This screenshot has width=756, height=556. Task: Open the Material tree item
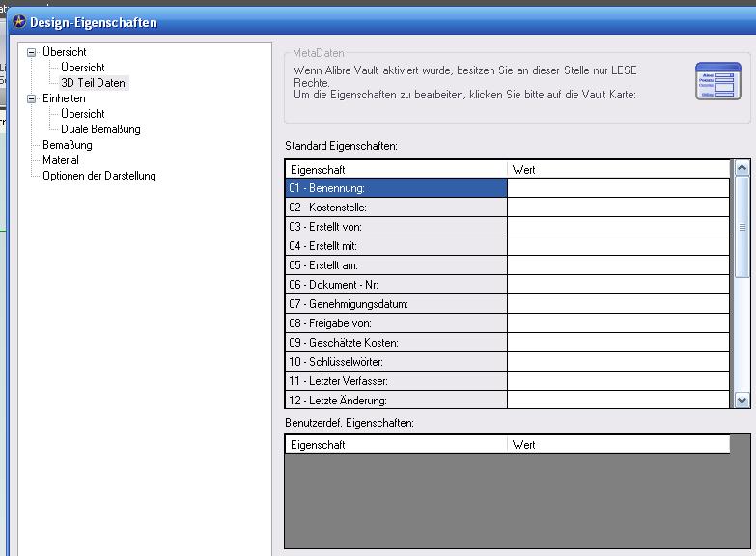tap(60, 160)
